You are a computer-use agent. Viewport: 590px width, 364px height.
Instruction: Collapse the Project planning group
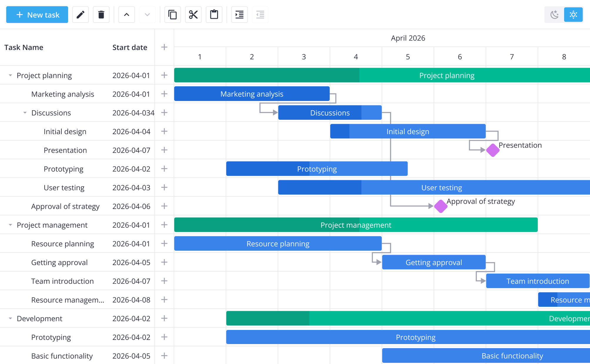[10, 75]
